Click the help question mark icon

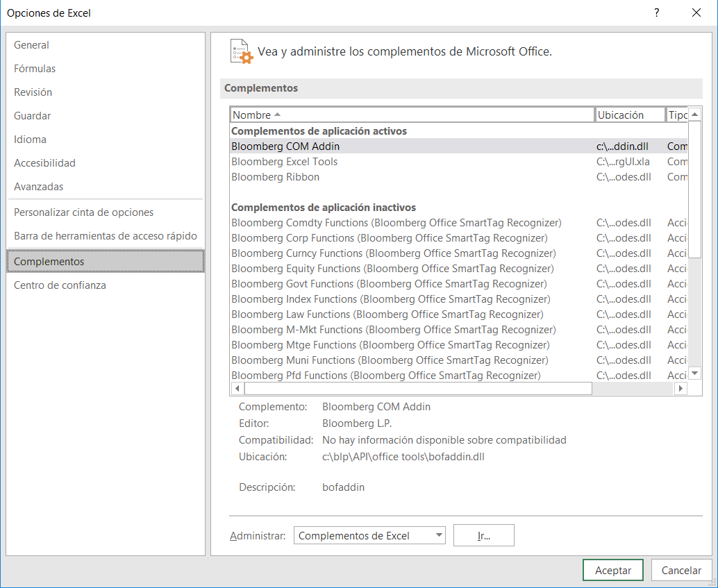coord(657,12)
